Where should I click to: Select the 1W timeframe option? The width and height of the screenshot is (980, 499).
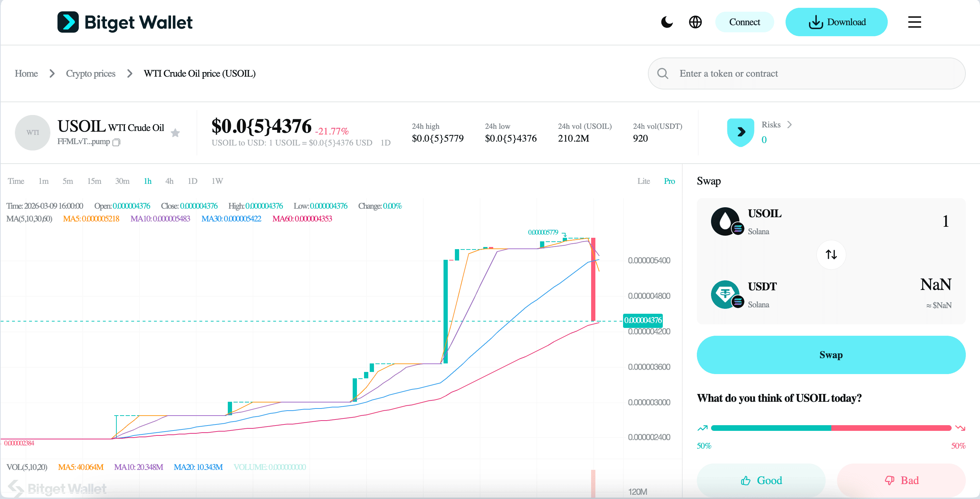[217, 181]
